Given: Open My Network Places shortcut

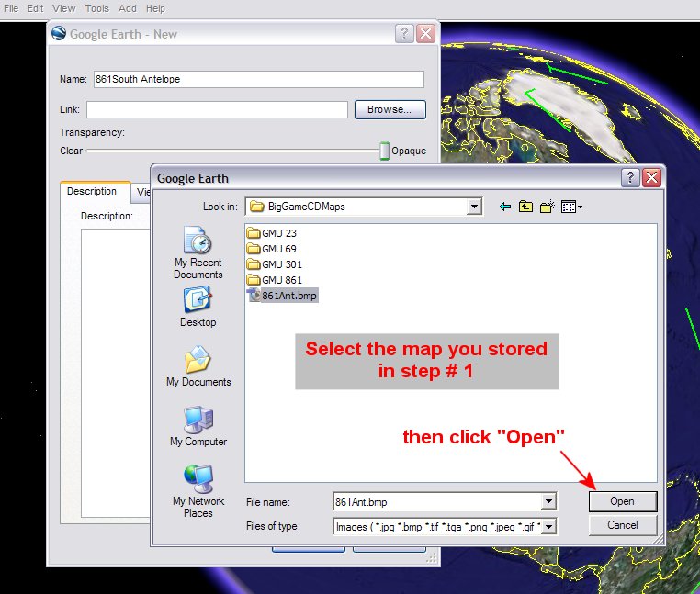Looking at the screenshot, I should click(x=198, y=491).
